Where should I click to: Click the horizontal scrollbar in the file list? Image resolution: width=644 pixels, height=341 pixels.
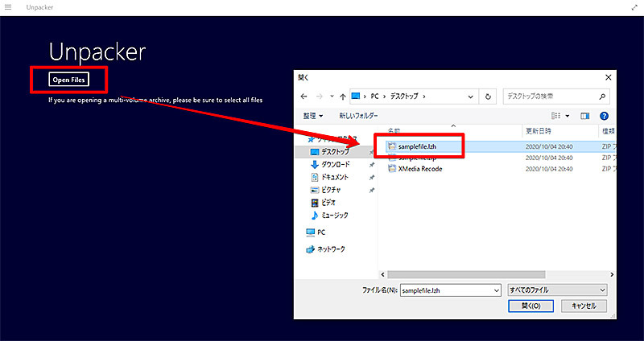pos(466,274)
